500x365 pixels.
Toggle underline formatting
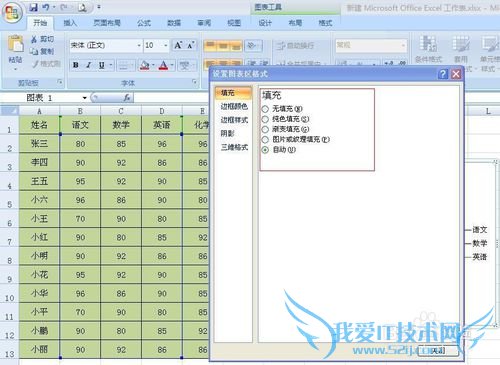(101, 65)
